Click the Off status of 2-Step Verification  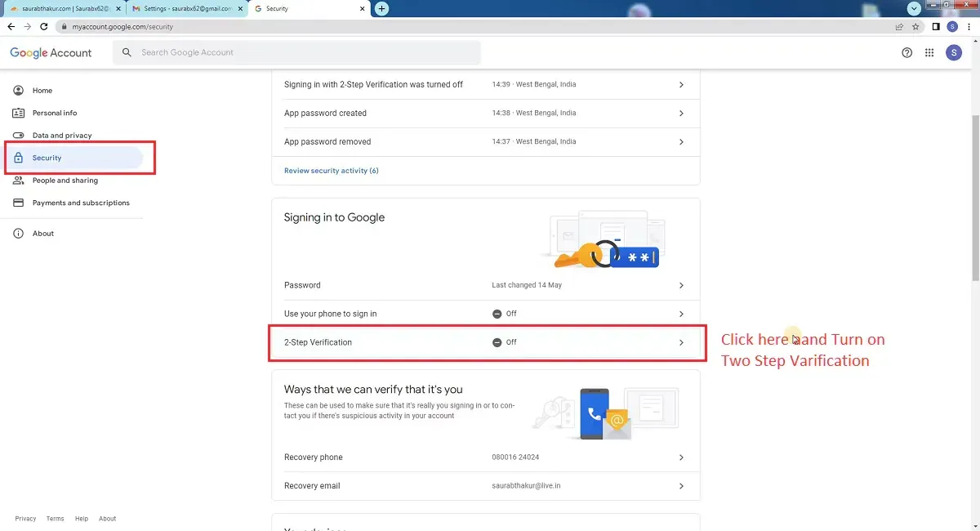point(505,342)
